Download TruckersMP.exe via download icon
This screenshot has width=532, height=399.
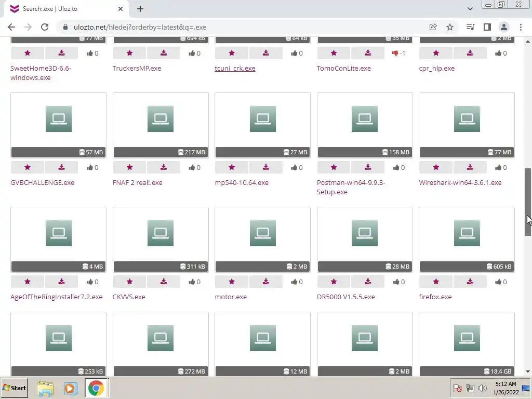coord(164,53)
